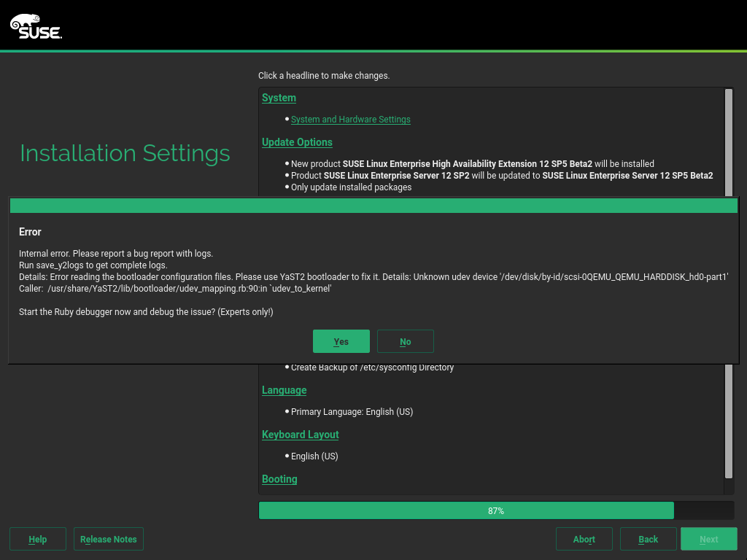Click the Primary Language English (US) entry
Viewport: 747px width, 560px height.
pyautogui.click(x=352, y=412)
